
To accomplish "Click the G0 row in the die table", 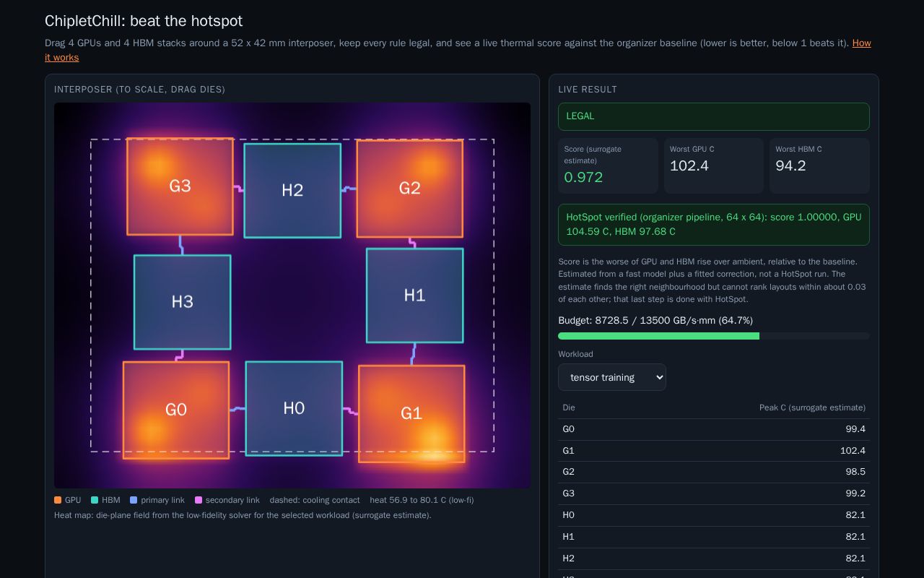I will (714, 429).
